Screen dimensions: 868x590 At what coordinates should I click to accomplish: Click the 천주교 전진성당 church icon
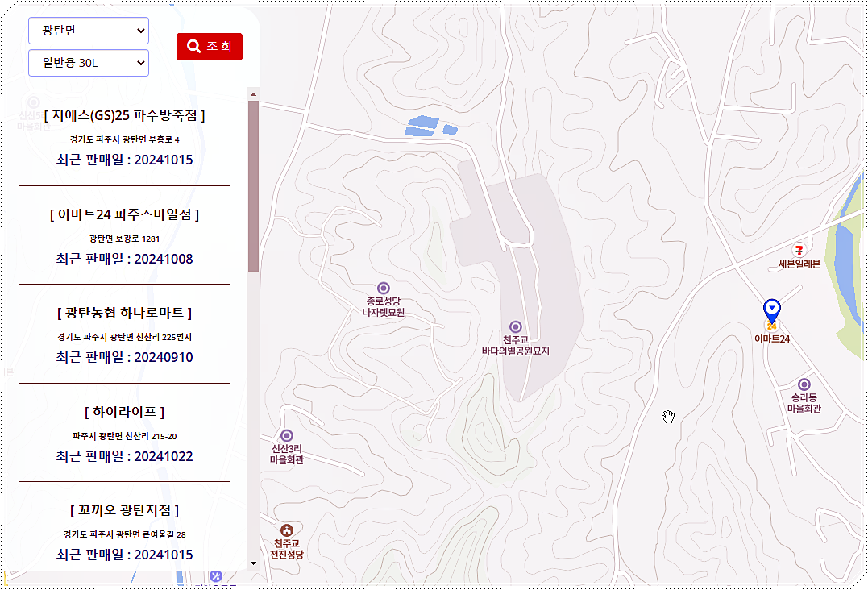tap(287, 530)
